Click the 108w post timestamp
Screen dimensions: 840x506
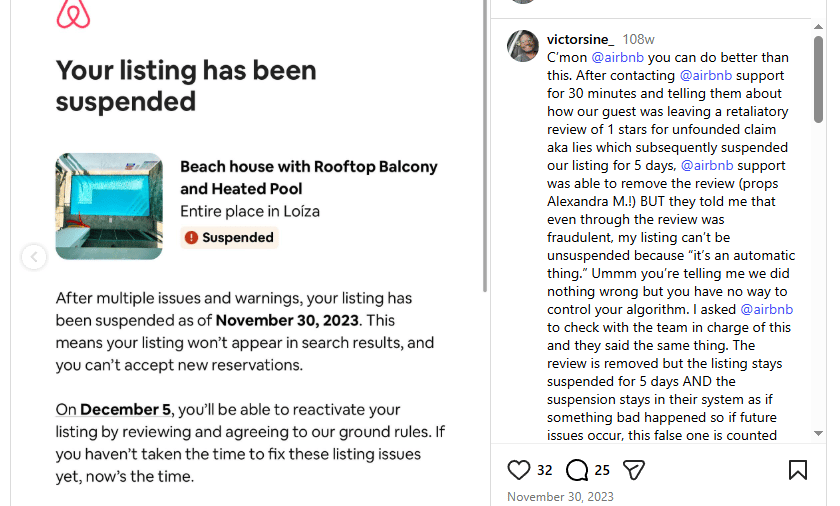(x=638, y=39)
